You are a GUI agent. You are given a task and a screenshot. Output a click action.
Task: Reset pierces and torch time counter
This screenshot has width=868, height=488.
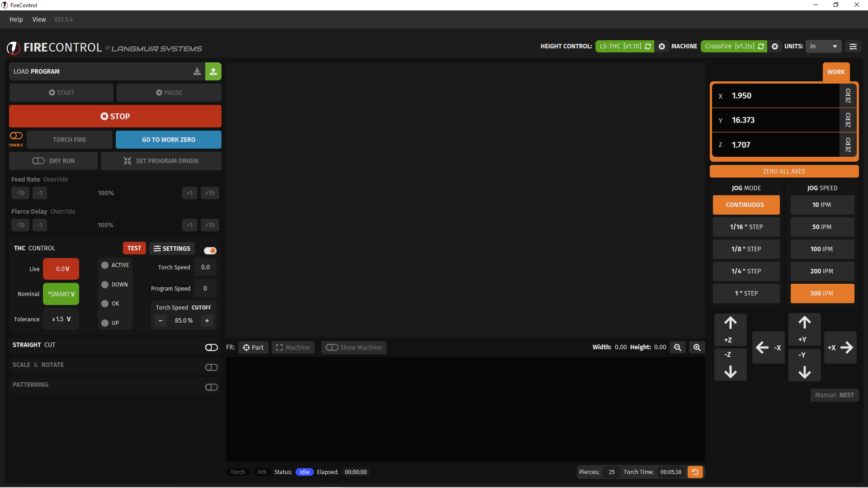[695, 472]
